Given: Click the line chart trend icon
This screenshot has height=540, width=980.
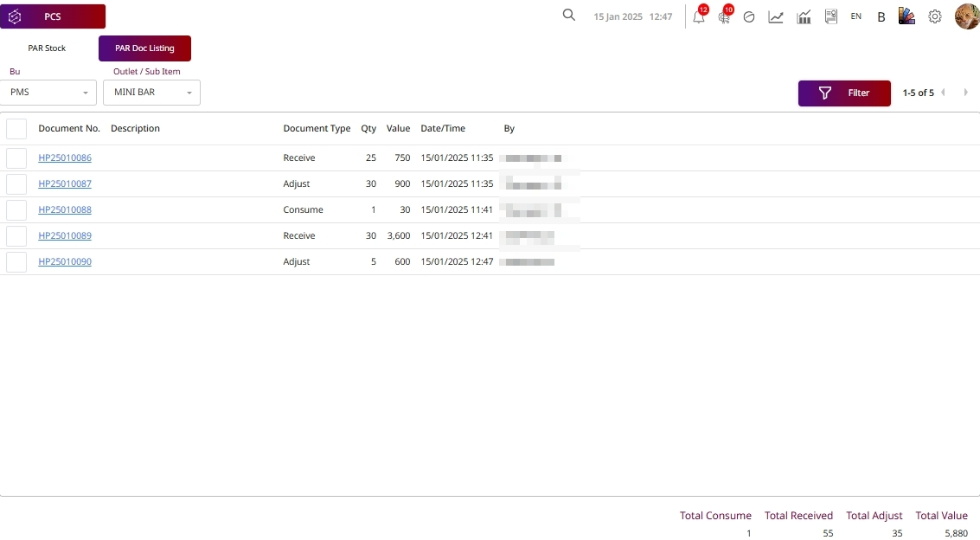Looking at the screenshot, I should 776,16.
